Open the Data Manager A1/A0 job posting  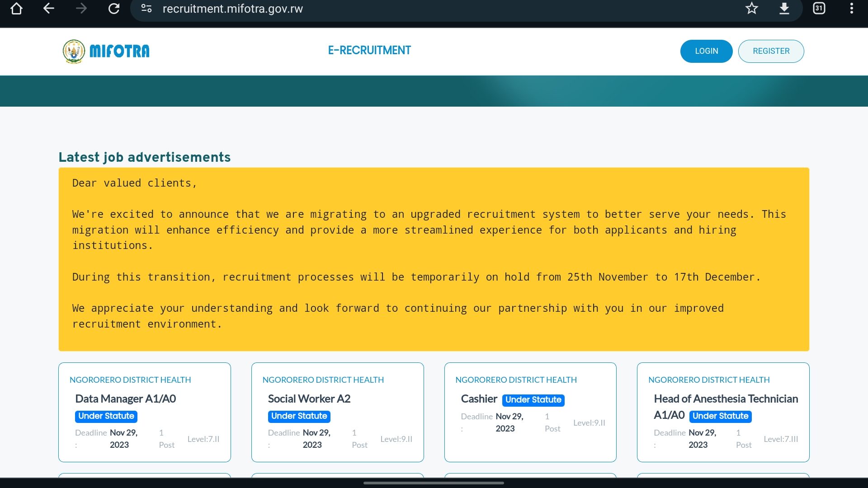click(x=126, y=399)
